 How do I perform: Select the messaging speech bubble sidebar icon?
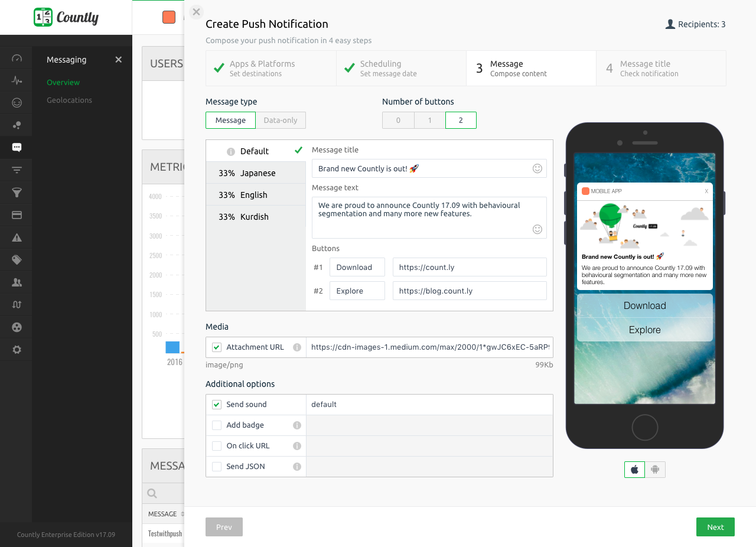click(17, 148)
